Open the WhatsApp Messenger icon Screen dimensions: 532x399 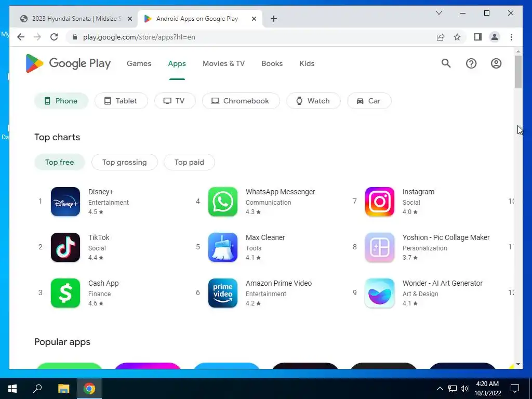click(x=223, y=202)
